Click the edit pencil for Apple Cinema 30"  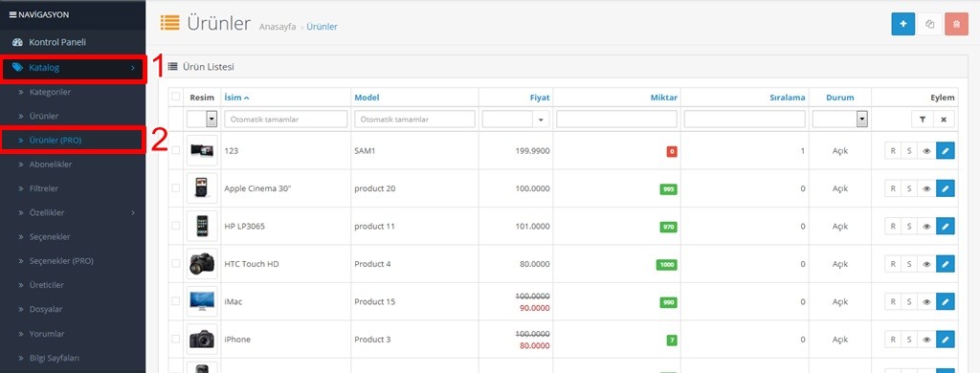pos(945,188)
